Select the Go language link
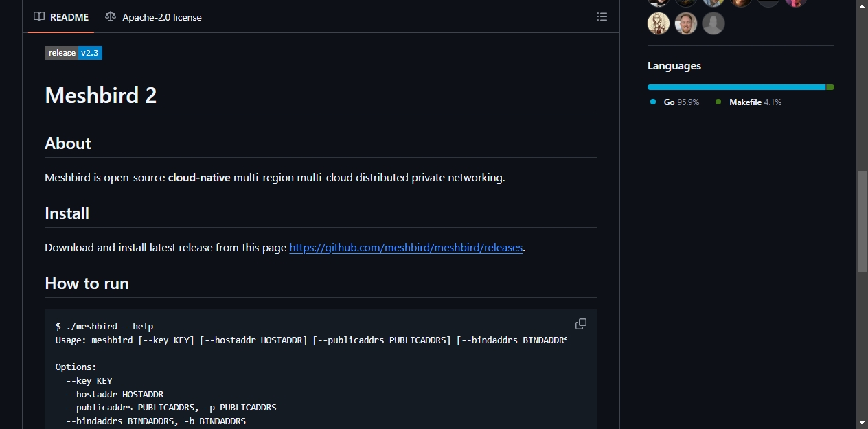868x429 pixels. click(674, 102)
